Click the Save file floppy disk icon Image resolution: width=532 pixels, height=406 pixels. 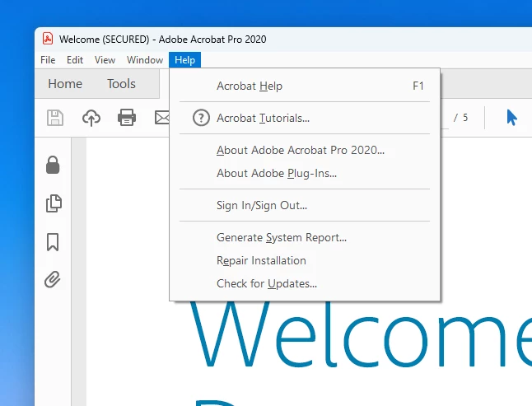coord(55,118)
